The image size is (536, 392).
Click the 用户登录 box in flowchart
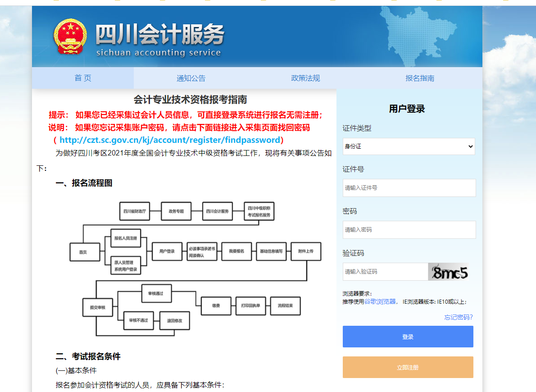coord(164,251)
